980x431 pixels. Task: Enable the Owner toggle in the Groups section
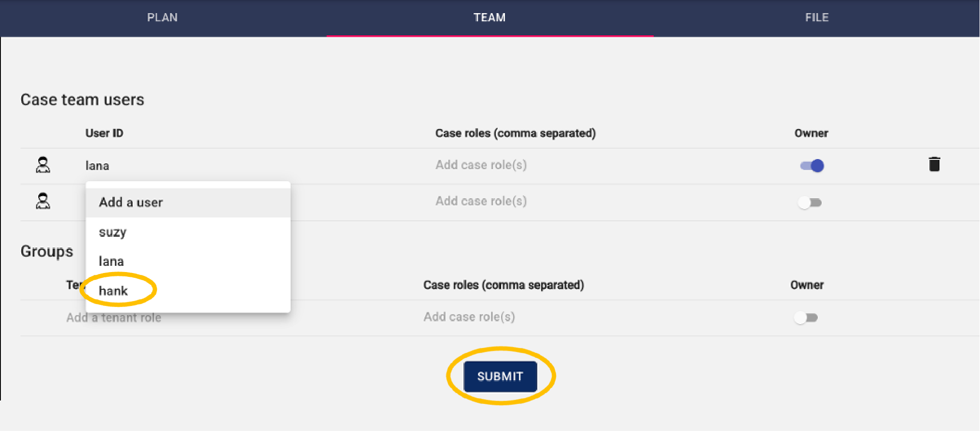tap(806, 317)
